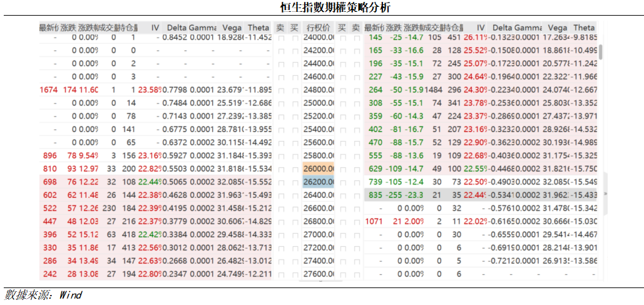This screenshot has width=644, height=305.
Task: Expand the side panel with the » arrow
Action: click(x=605, y=193)
